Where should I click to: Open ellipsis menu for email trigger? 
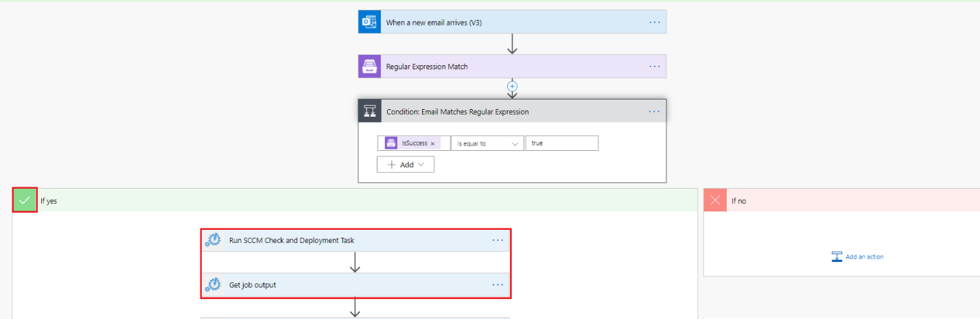point(654,22)
